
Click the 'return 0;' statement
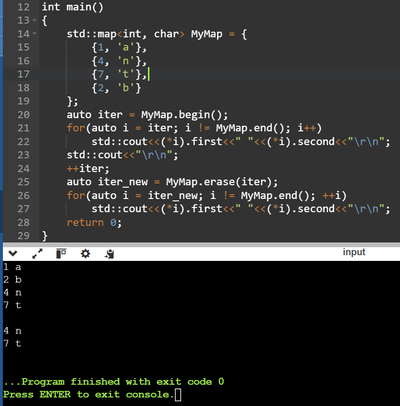(94, 222)
